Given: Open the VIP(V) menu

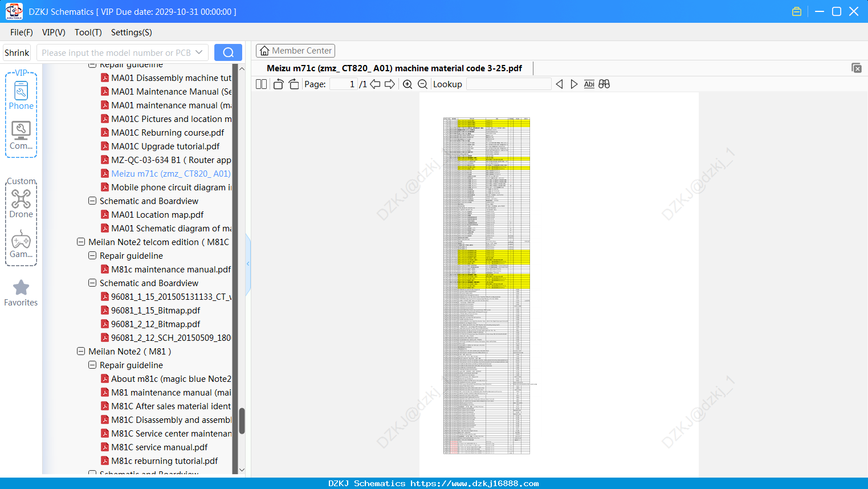Looking at the screenshot, I should tap(54, 32).
